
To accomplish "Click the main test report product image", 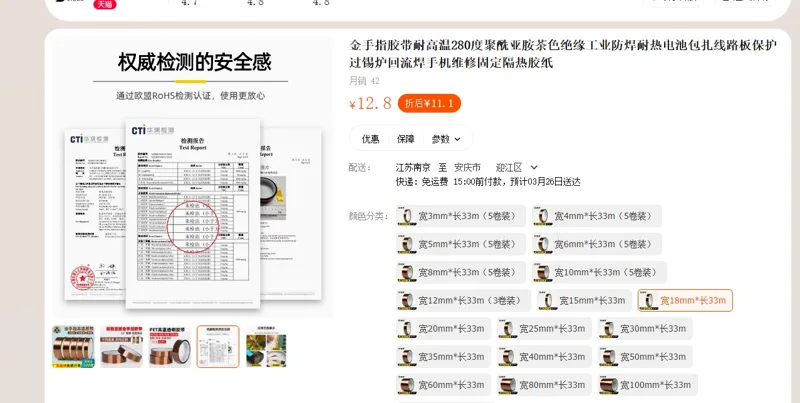I will [x=193, y=177].
